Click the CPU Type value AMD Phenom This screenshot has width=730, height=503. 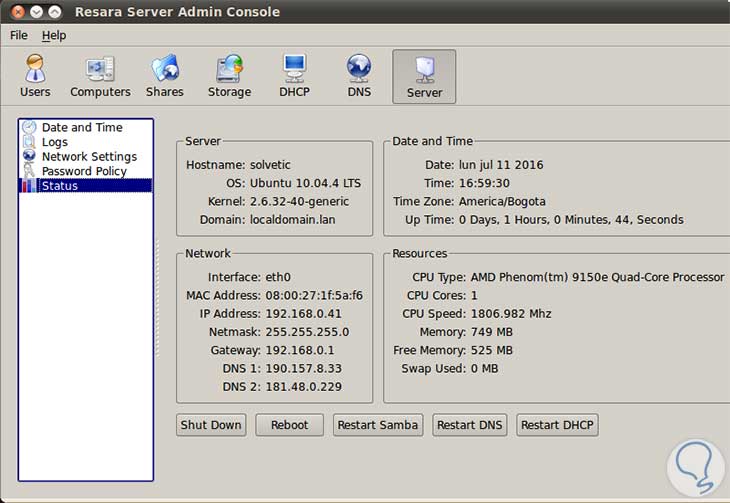(x=597, y=277)
